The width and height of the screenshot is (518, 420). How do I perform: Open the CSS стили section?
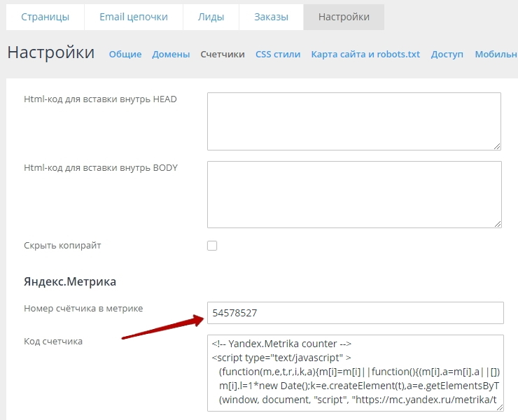click(x=278, y=54)
